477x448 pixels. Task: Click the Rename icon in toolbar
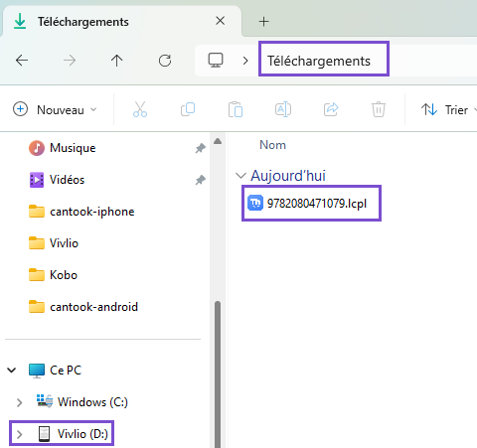pos(283,109)
